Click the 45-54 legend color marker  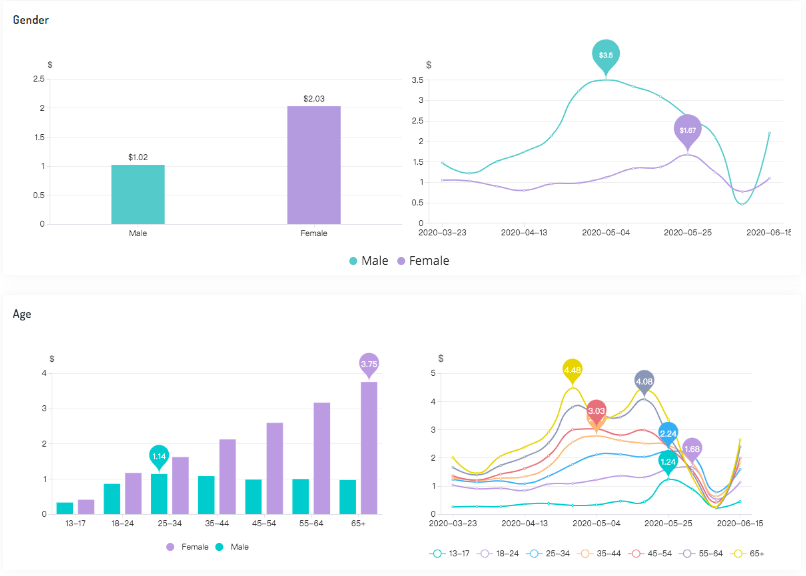(x=636, y=553)
